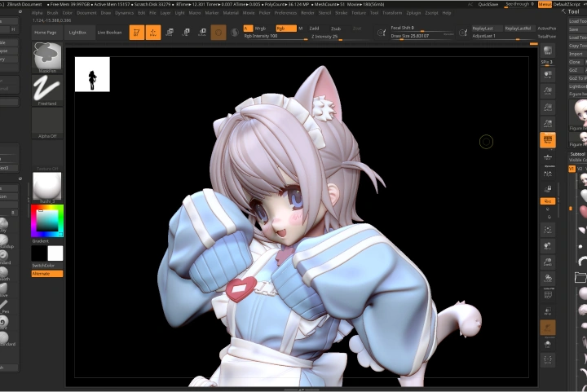Open the MaskPen brush thumbnail
The image size is (587, 392).
(47, 57)
